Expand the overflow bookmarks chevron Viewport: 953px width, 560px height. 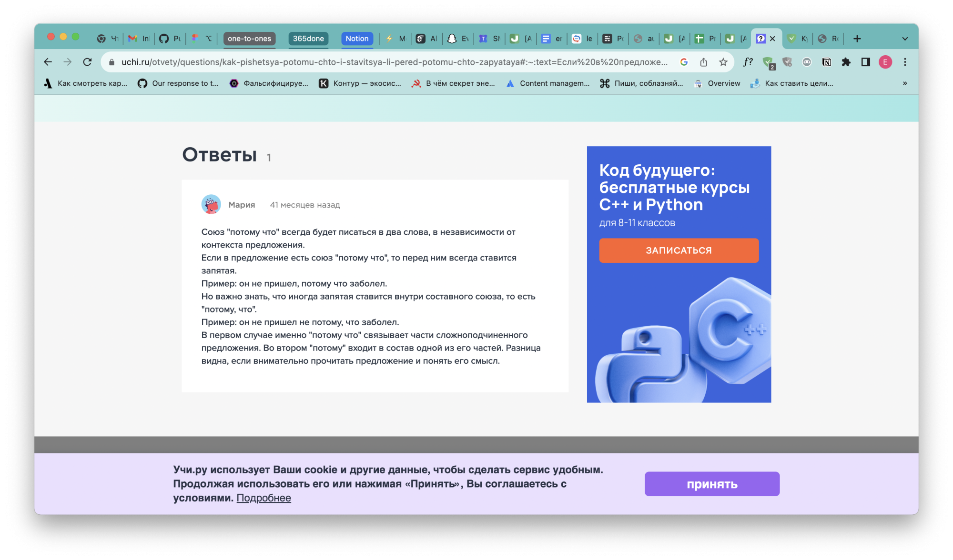(905, 83)
